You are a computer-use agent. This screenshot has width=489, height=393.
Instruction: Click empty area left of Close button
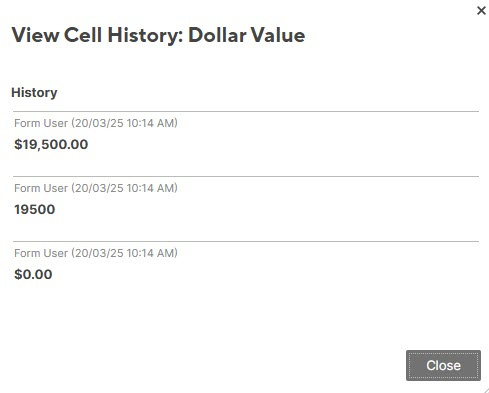[x=207, y=365]
